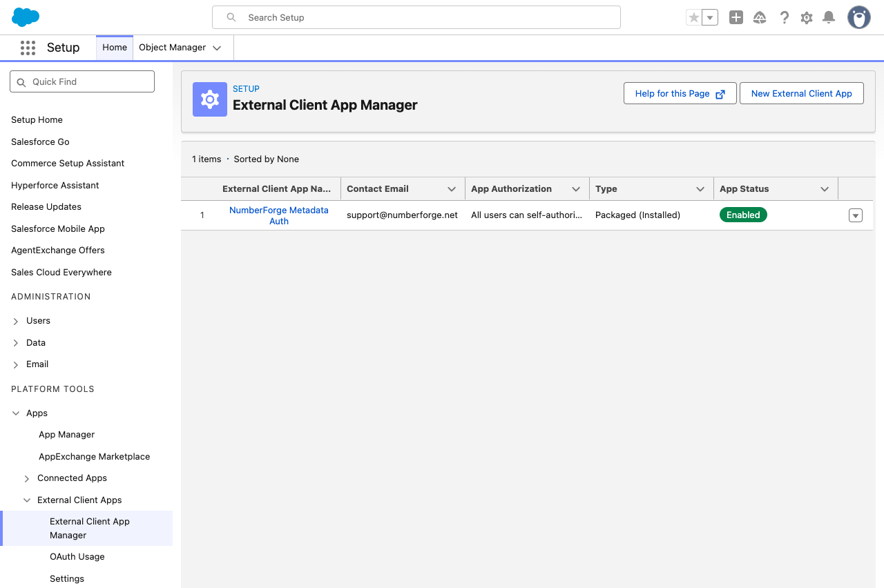Viewport: 884px width, 588px height.
Task: Open the notifications bell
Action: coord(829,17)
